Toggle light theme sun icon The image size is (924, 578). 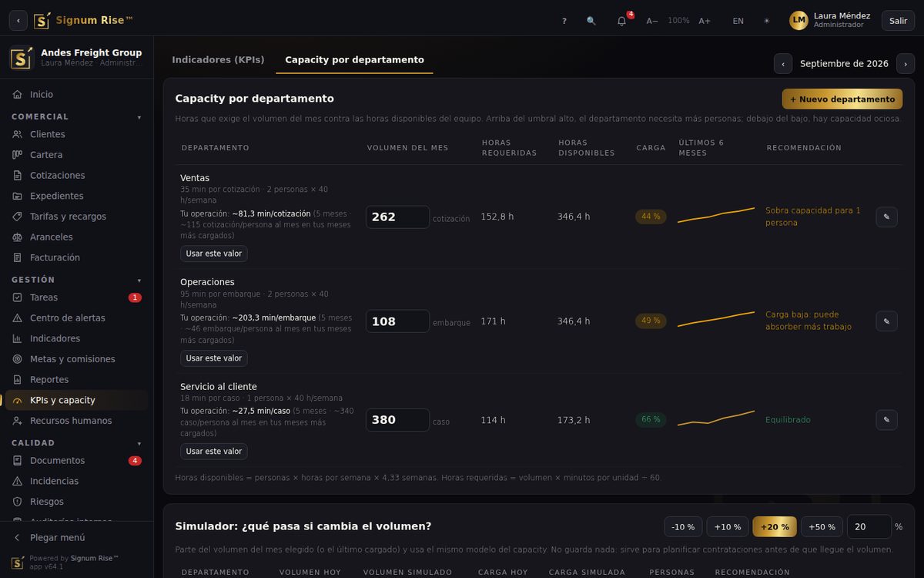click(766, 21)
